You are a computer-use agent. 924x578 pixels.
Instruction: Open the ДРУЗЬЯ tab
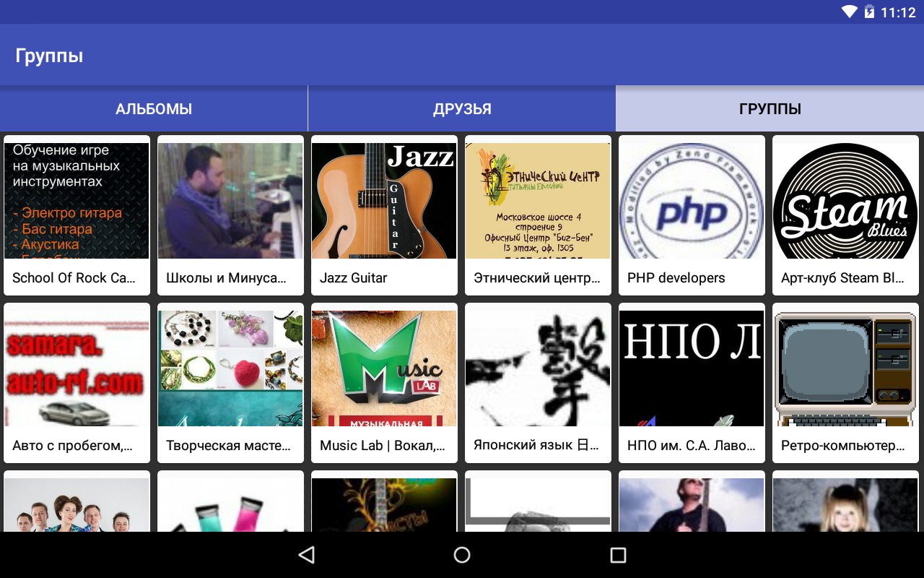[462, 109]
